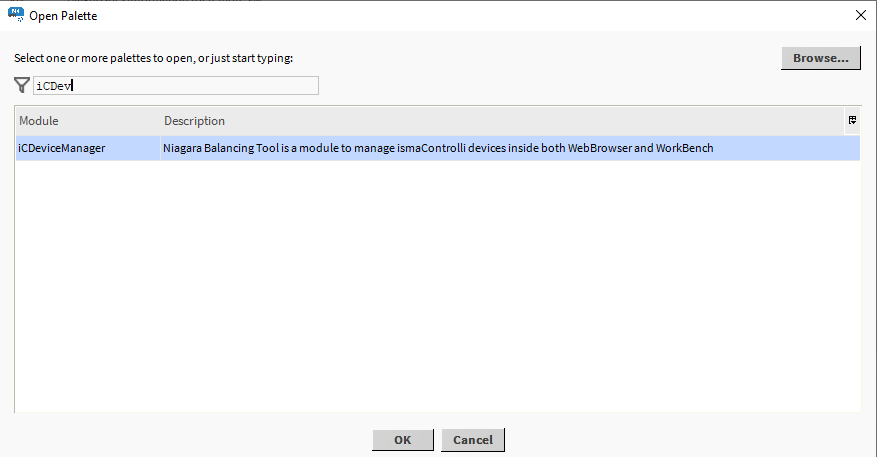Click the Niagara icon in title bar
The width and height of the screenshot is (877, 457).
point(16,16)
